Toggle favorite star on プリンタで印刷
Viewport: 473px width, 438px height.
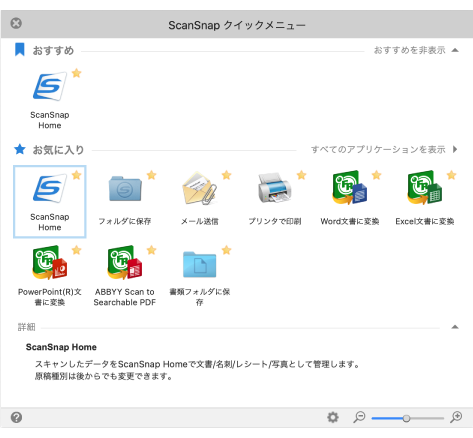(x=302, y=175)
